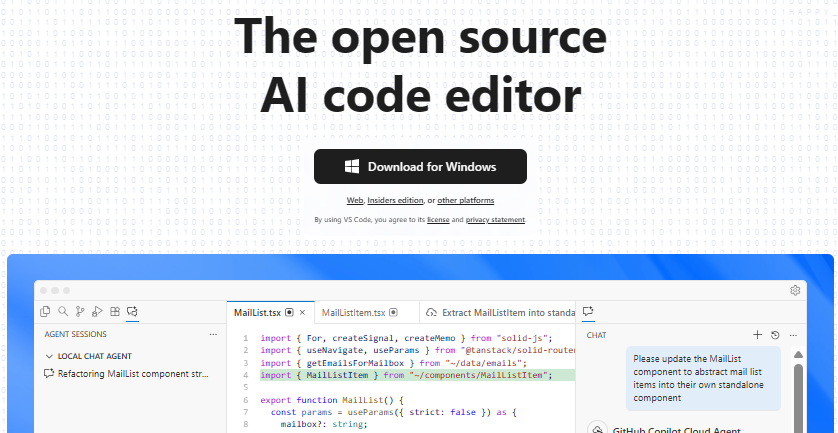This screenshot has width=838, height=433.
Task: Click the chat panel scrollbar thumb
Action: click(x=798, y=398)
